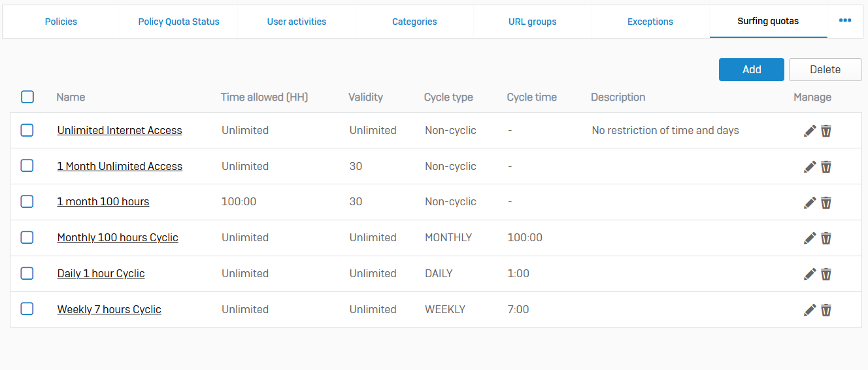This screenshot has width=868, height=370.
Task: Open the Weekly 7 hours Cyclic link
Action: pyautogui.click(x=109, y=309)
